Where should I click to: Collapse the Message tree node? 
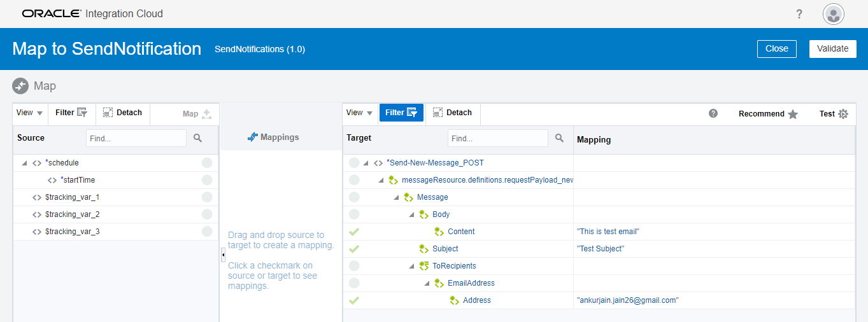396,197
